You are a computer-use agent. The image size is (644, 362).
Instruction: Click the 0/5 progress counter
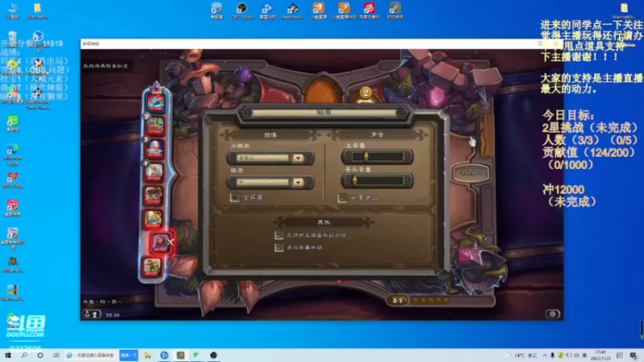tap(398, 300)
